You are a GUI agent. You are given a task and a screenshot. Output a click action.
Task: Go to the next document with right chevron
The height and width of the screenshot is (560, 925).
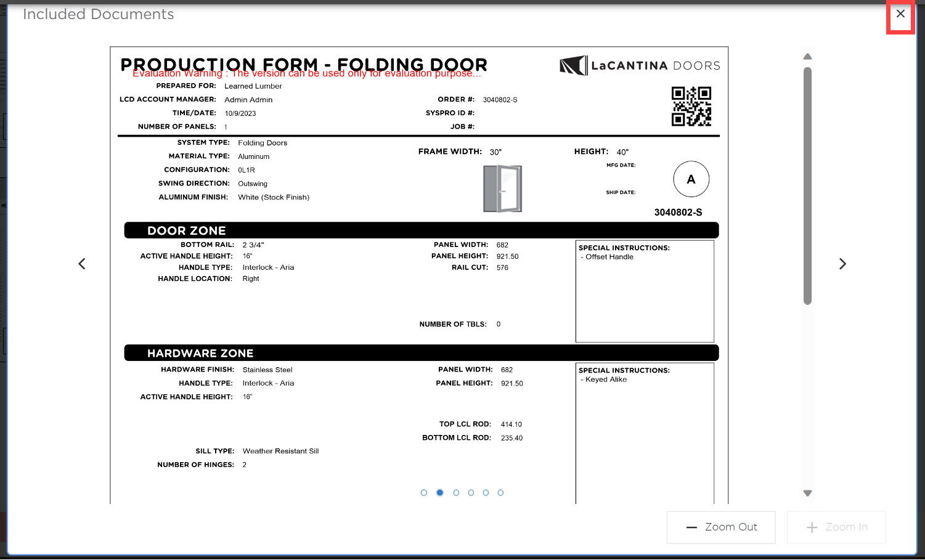[x=842, y=264]
